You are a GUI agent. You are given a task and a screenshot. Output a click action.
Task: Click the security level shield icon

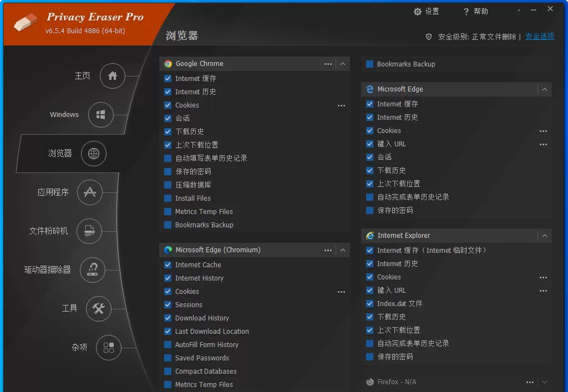pos(429,37)
